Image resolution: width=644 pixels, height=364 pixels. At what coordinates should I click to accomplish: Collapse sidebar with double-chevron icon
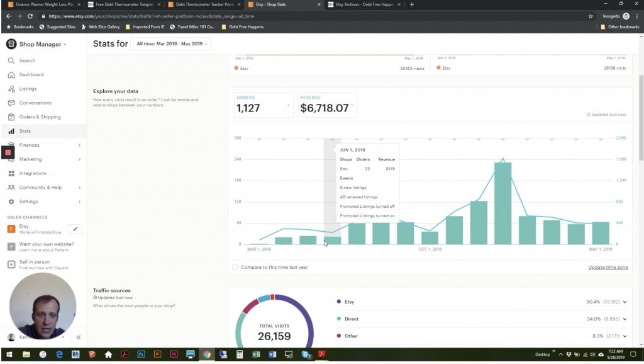(x=79, y=338)
